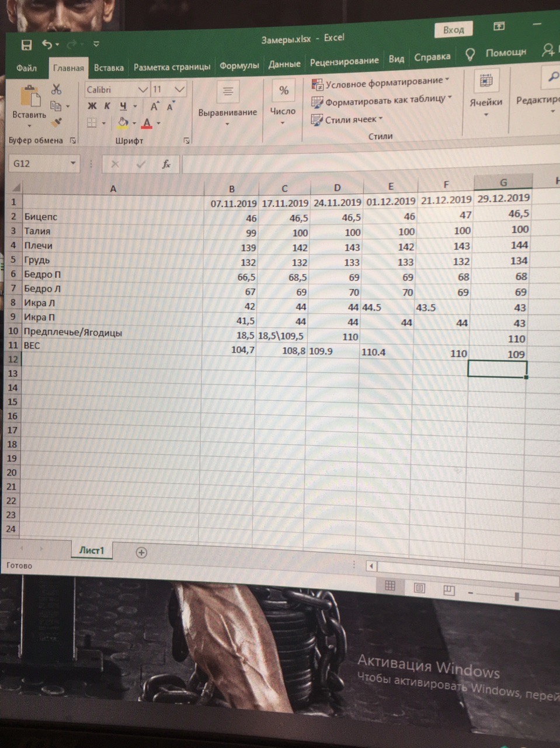Click the Paste clipboard icon
This screenshot has width=560, height=748.
point(29,97)
